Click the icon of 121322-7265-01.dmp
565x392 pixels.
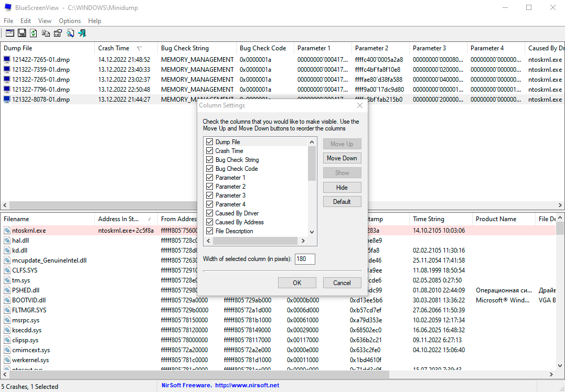pos(7,80)
